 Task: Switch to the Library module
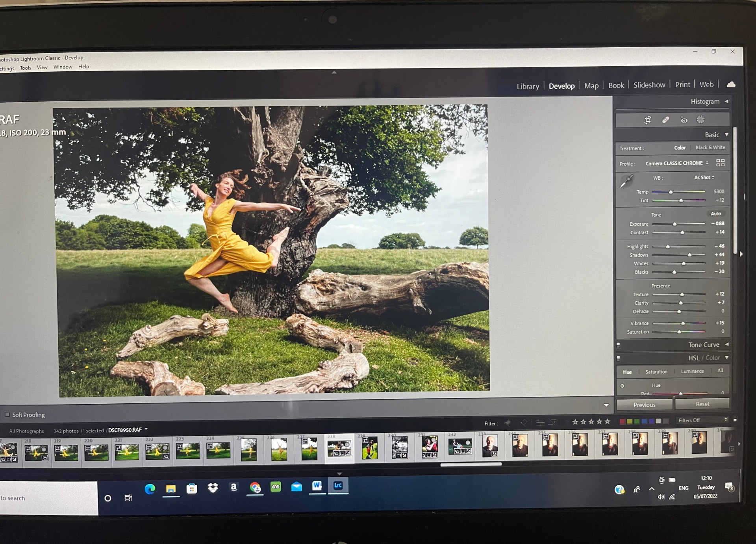point(528,86)
